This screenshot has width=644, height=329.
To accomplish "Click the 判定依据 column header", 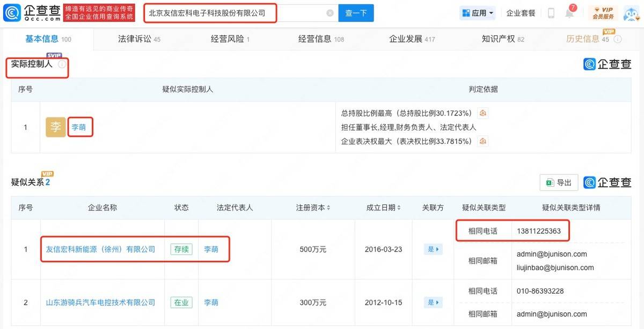I will pyautogui.click(x=483, y=89).
